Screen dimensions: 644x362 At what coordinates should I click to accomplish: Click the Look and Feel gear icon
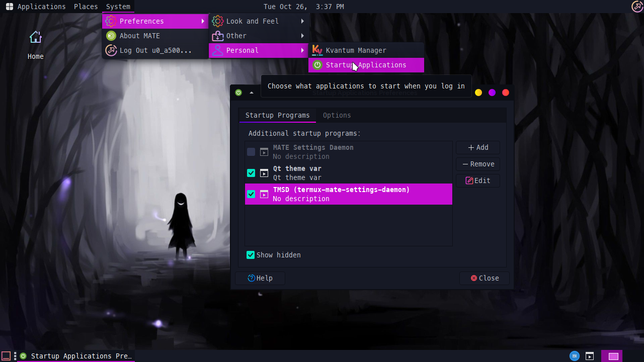pyautogui.click(x=217, y=21)
